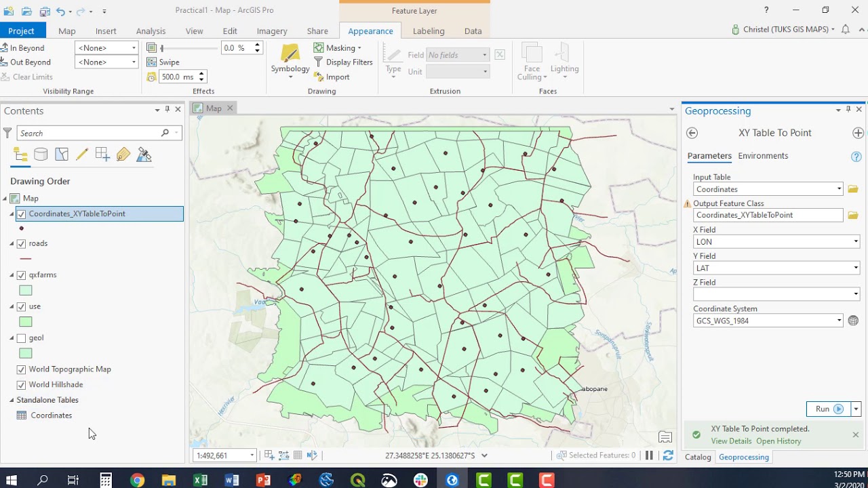The height and width of the screenshot is (488, 868).
Task: Open notifications bell icon
Action: (845, 29)
